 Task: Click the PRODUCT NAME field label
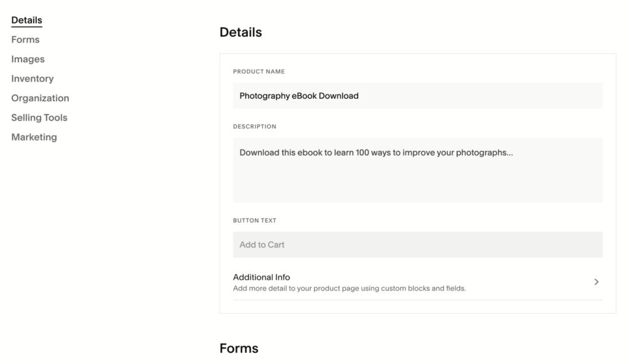coord(259,72)
